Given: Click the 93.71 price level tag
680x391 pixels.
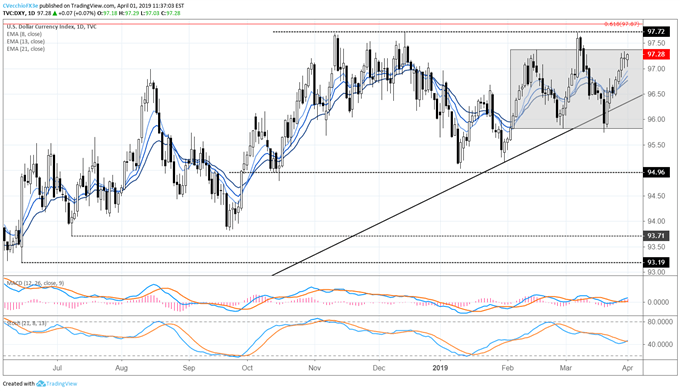Looking at the screenshot, I should 656,236.
